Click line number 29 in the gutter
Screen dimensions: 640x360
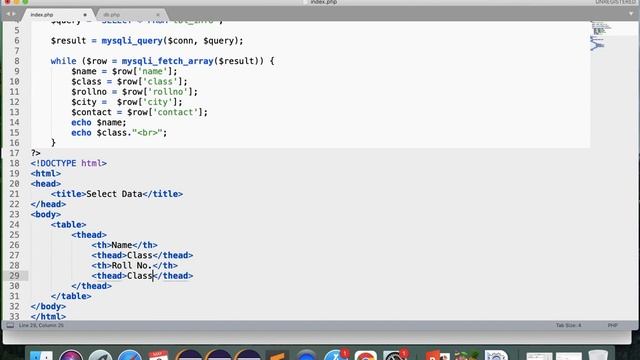[x=14, y=276]
